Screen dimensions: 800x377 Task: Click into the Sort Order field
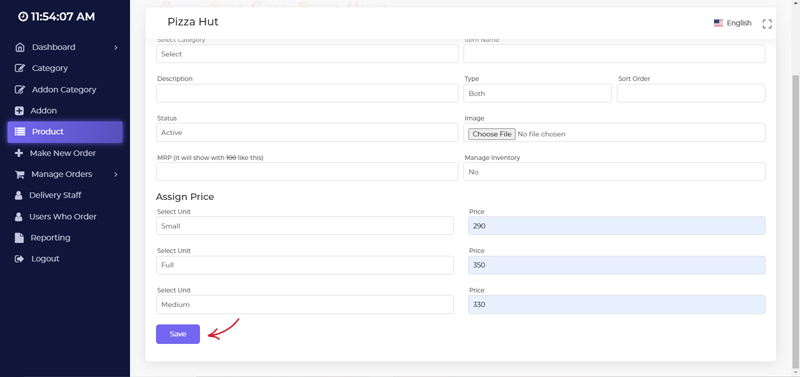[691, 93]
